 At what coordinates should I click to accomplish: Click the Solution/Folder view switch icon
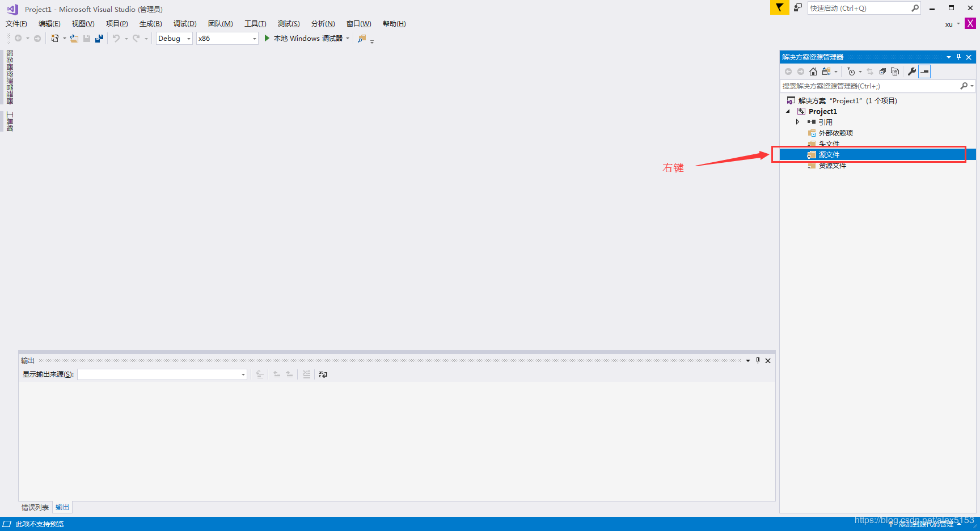pyautogui.click(x=826, y=71)
